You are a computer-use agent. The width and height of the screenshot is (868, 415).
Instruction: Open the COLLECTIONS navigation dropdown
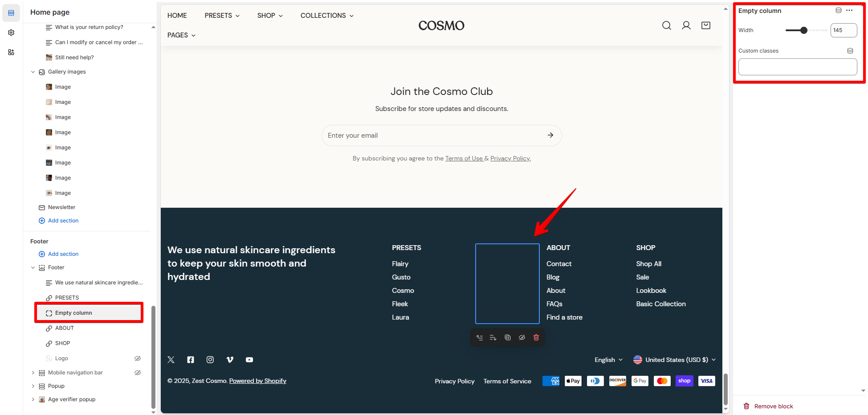point(327,16)
